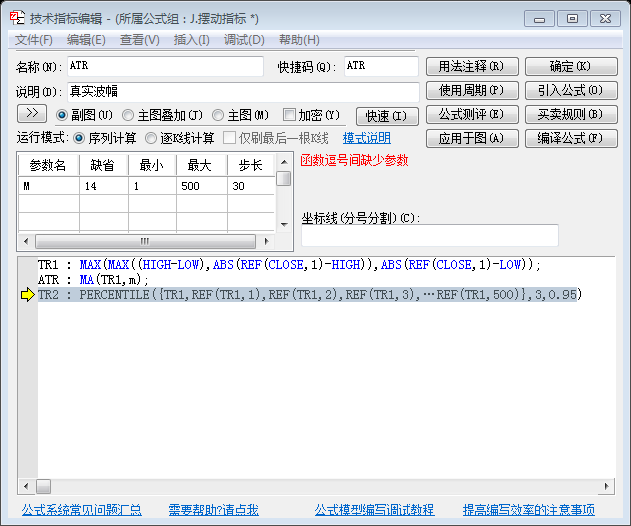This screenshot has height=526, width=631.
Task: Maximize the 技术指标编辑 window
Action: [572, 19]
